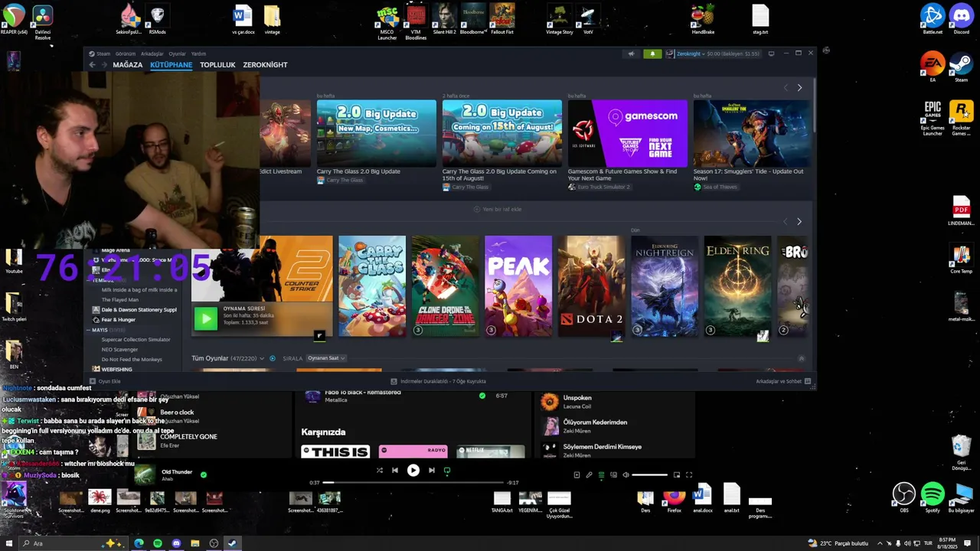Image resolution: width=980 pixels, height=551 pixels.
Task: Click the Spotify play button
Action: (413, 471)
